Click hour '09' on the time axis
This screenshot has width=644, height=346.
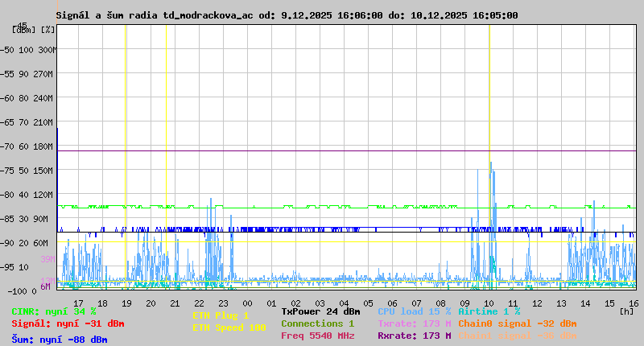point(464,303)
